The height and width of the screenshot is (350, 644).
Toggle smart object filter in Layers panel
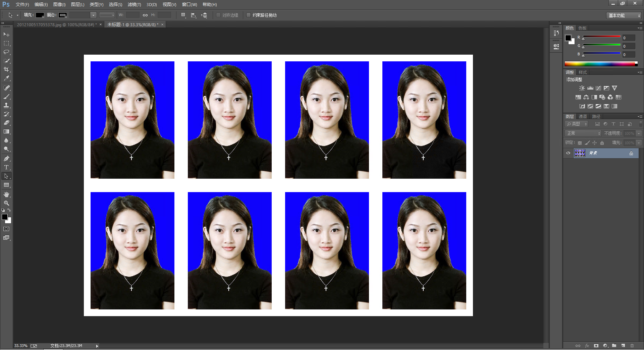click(630, 124)
